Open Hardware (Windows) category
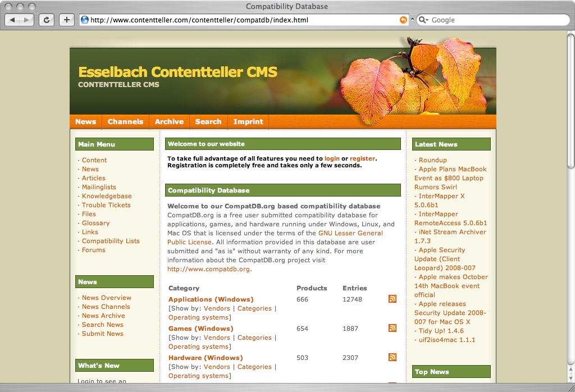575x392 pixels. click(206, 358)
